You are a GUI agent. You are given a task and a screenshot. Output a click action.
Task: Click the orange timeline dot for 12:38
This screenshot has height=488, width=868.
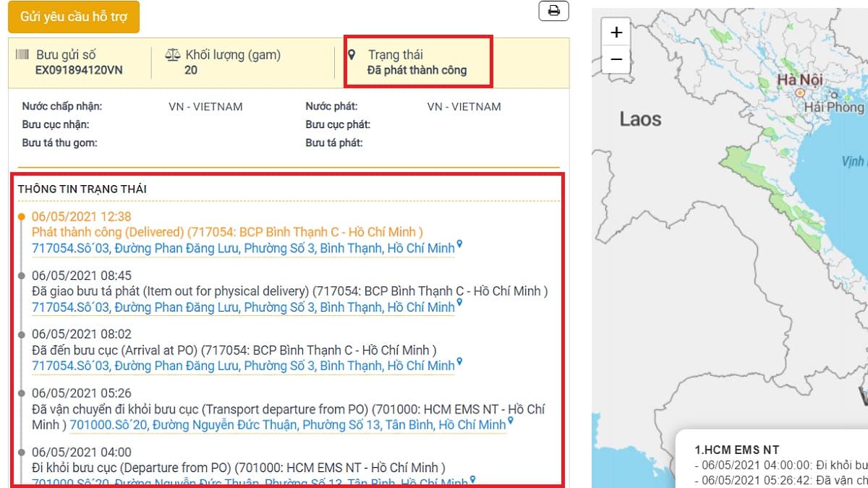pyautogui.click(x=22, y=216)
